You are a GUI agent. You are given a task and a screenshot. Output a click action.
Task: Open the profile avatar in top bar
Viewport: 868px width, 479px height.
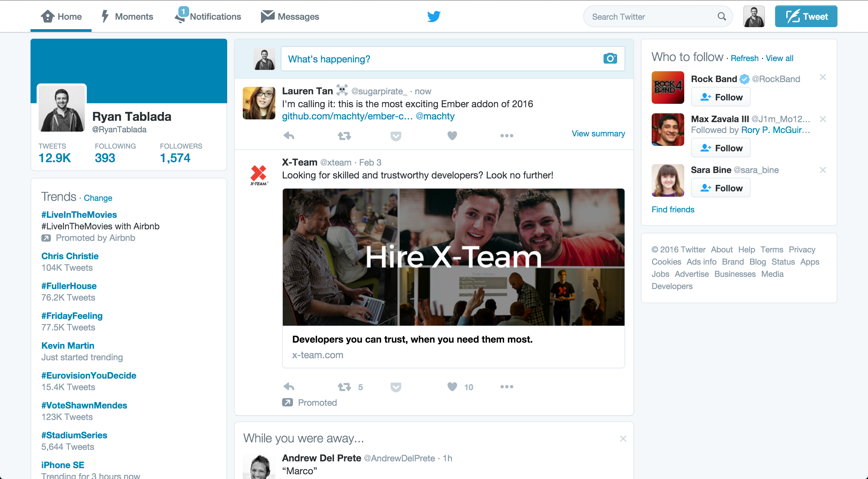coord(754,16)
